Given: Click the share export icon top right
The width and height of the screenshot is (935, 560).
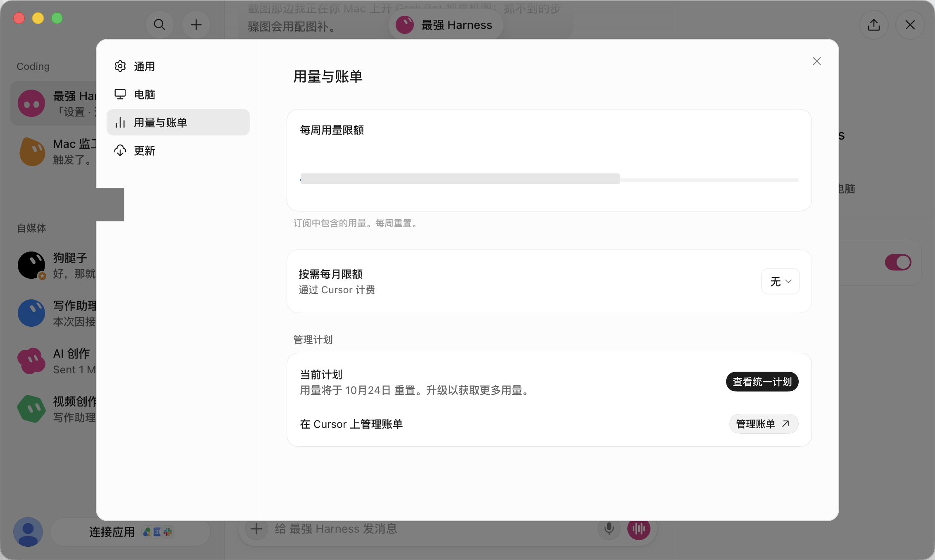Looking at the screenshot, I should click(x=874, y=25).
